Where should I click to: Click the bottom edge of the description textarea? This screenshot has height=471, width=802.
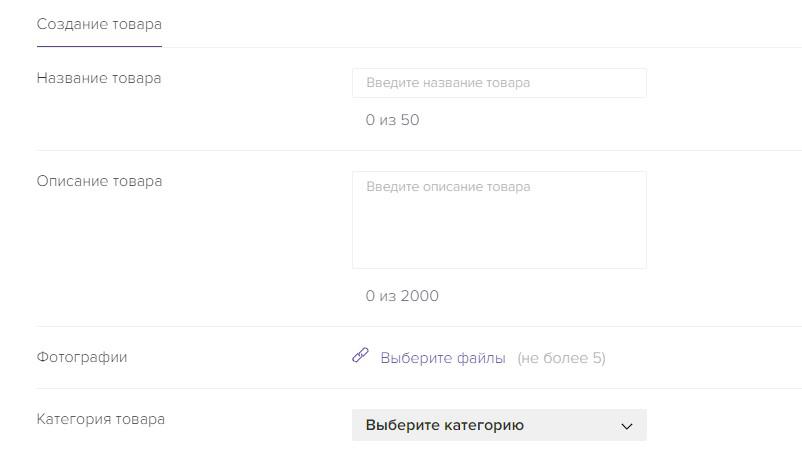(499, 268)
